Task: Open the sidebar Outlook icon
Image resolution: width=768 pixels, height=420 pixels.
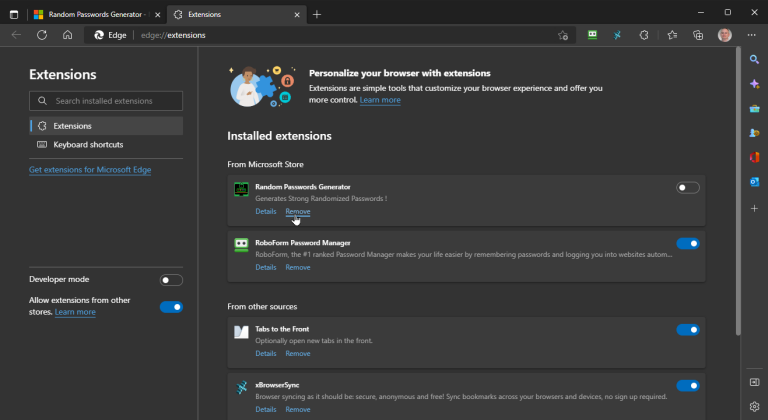Action: tap(754, 182)
